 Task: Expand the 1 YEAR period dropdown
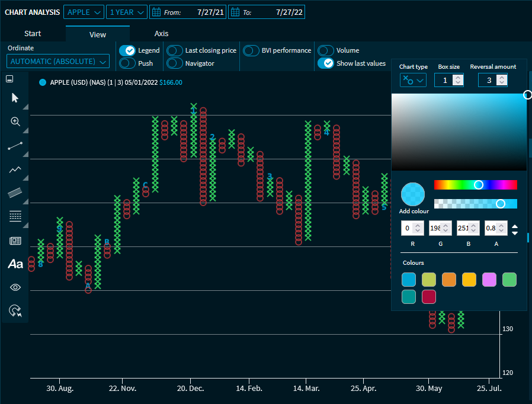(x=127, y=12)
